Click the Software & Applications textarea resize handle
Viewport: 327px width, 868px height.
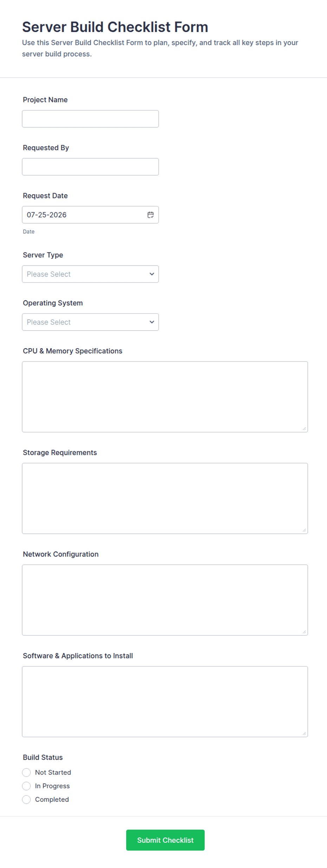pos(304,733)
